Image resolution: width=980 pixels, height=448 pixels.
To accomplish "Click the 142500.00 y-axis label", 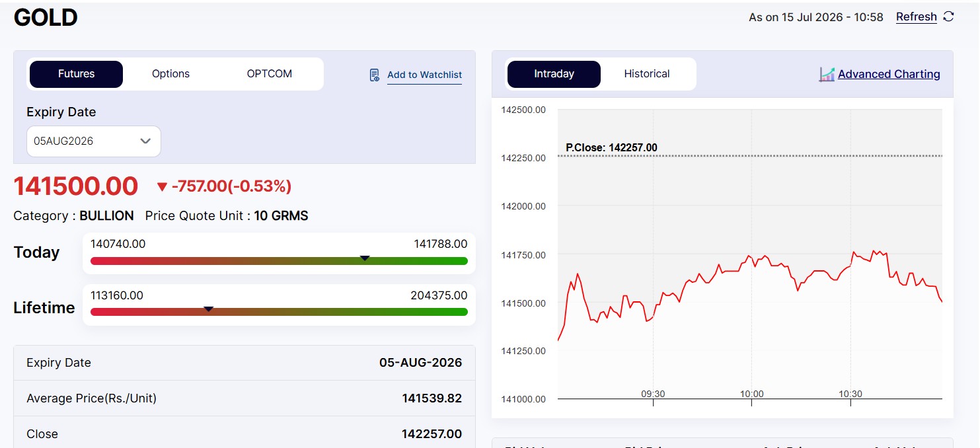I will (523, 110).
